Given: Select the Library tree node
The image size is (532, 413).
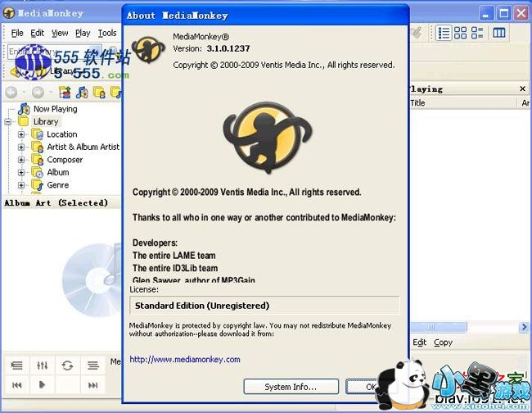Looking at the screenshot, I should [46, 121].
